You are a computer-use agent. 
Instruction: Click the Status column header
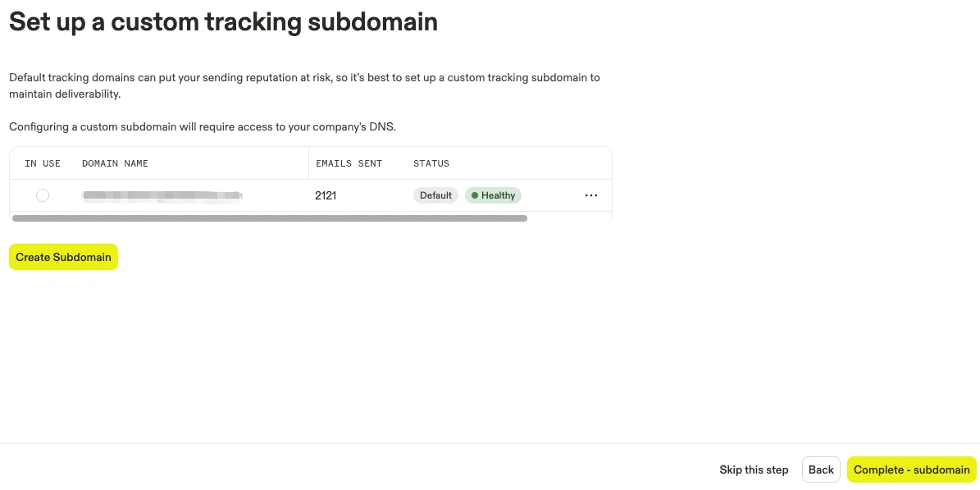[431, 163]
